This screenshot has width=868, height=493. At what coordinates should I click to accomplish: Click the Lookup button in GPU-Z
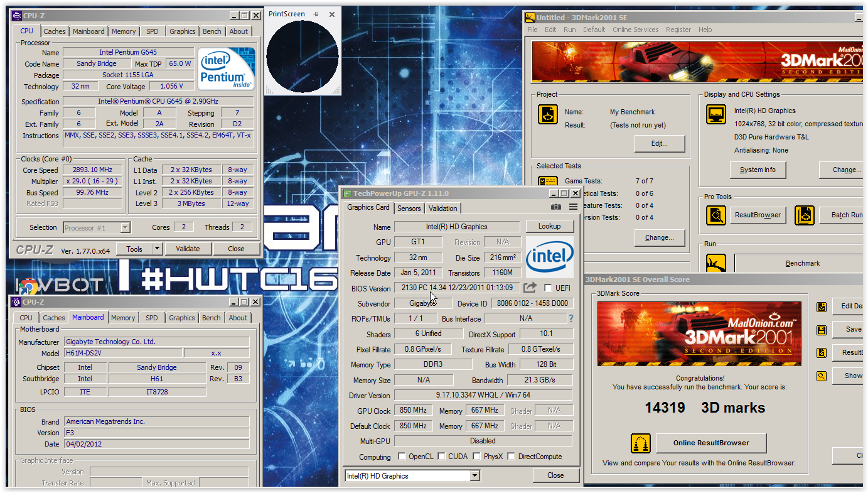[550, 226]
